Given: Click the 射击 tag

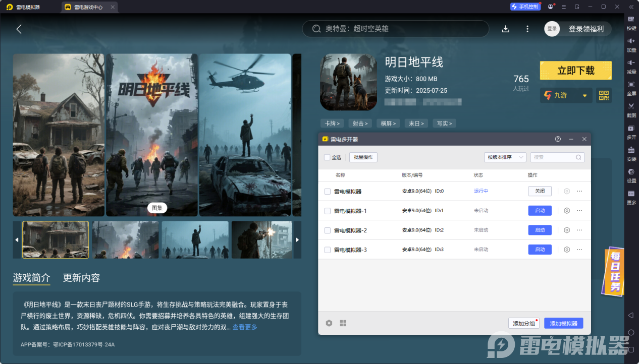Looking at the screenshot, I should (360, 123).
